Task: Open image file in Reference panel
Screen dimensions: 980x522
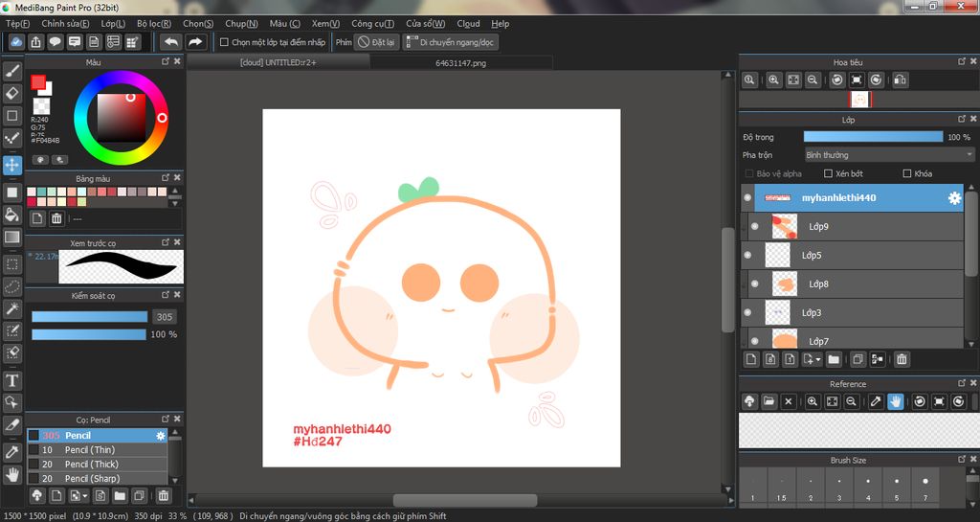Action: click(x=768, y=401)
